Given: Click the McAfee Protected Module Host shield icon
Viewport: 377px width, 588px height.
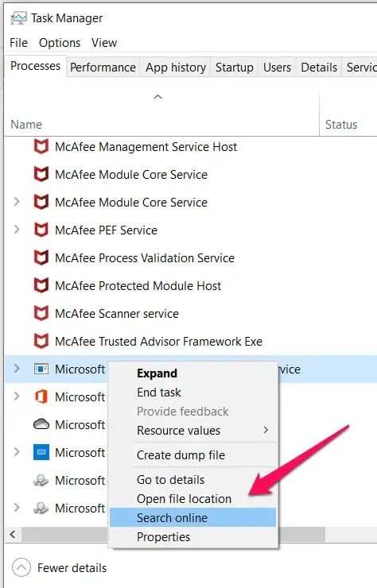Looking at the screenshot, I should pyautogui.click(x=41, y=285).
